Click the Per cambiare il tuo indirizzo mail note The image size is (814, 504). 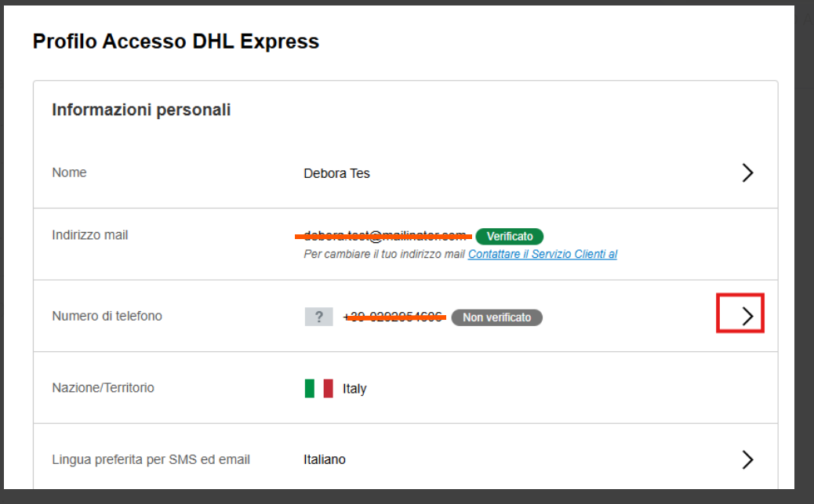pyautogui.click(x=384, y=254)
